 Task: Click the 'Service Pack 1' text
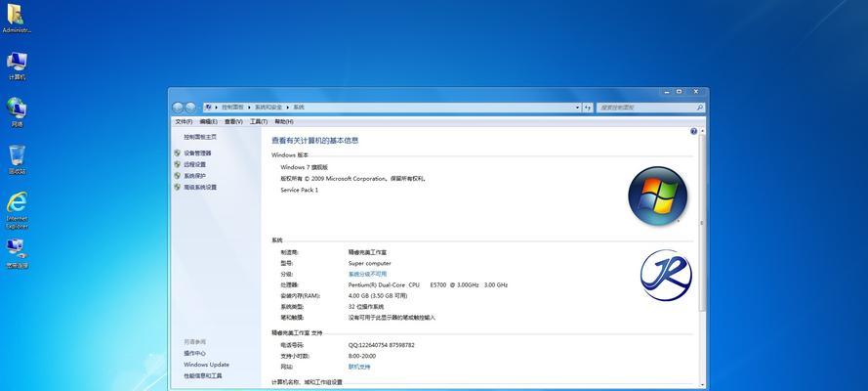click(x=300, y=190)
